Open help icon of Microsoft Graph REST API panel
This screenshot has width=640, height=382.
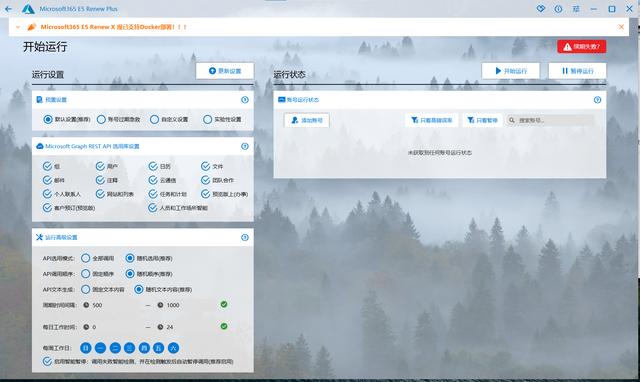(245, 146)
